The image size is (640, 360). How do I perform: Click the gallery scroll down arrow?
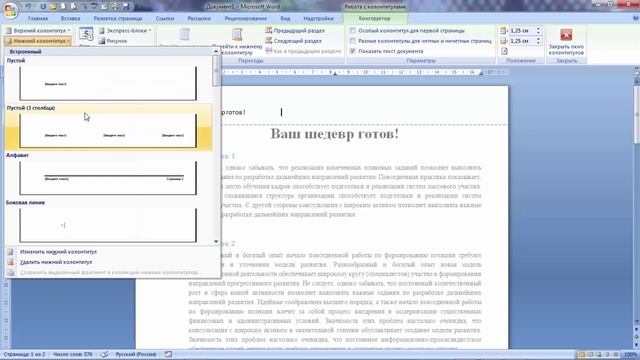point(216,242)
